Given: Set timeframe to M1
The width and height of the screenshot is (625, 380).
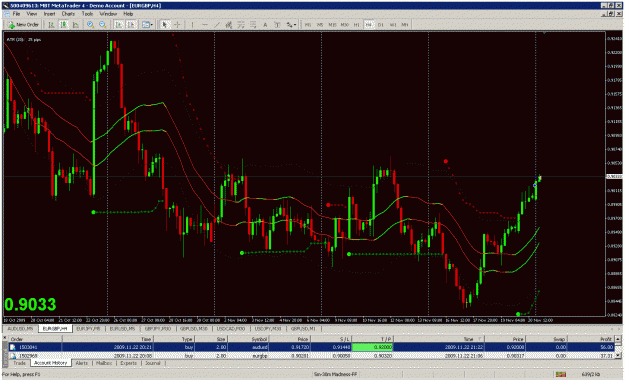Looking at the screenshot, I should [x=308, y=25].
